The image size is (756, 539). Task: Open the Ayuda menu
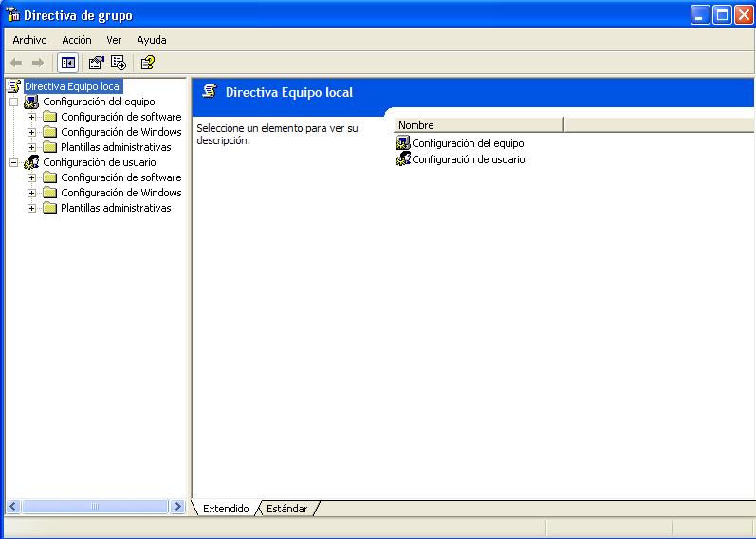click(152, 40)
